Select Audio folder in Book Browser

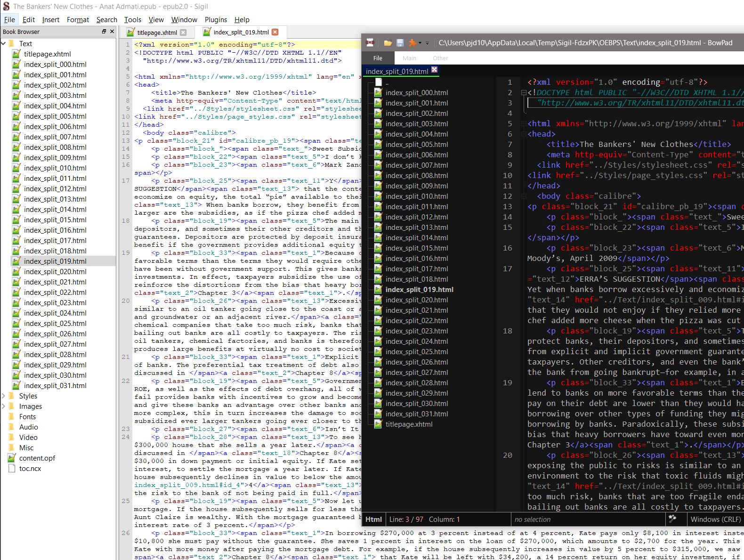pos(28,427)
